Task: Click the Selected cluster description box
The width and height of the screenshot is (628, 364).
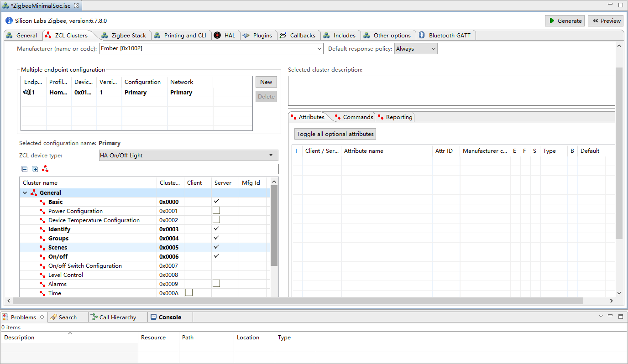Action: [451, 91]
